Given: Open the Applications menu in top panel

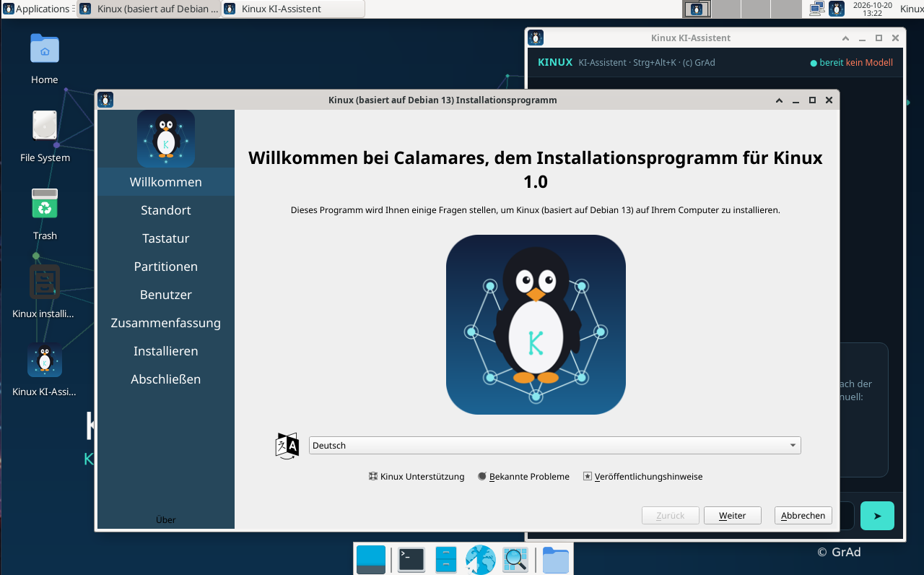Looking at the screenshot, I should (x=38, y=9).
